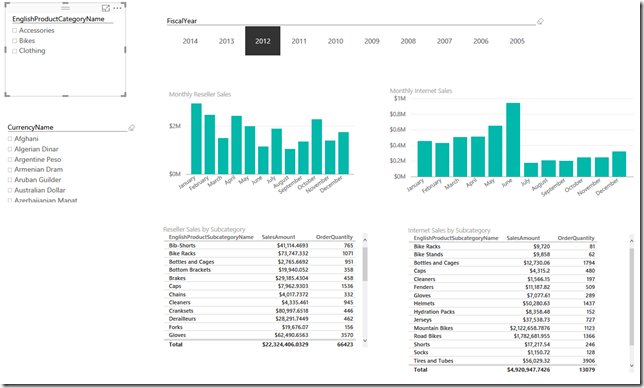Click the CurrencyName slicer header
644x388 pixels.
[x=30, y=128]
